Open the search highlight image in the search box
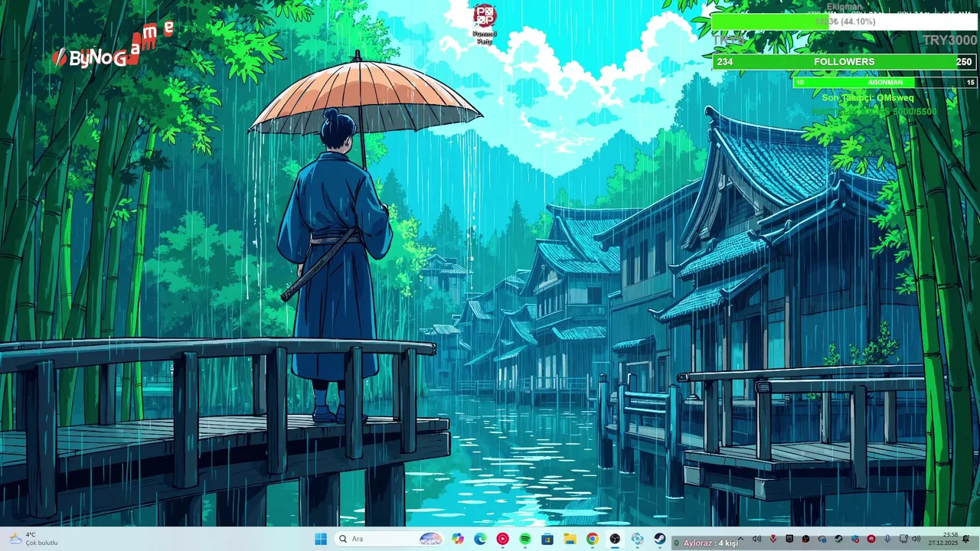 pyautogui.click(x=431, y=539)
